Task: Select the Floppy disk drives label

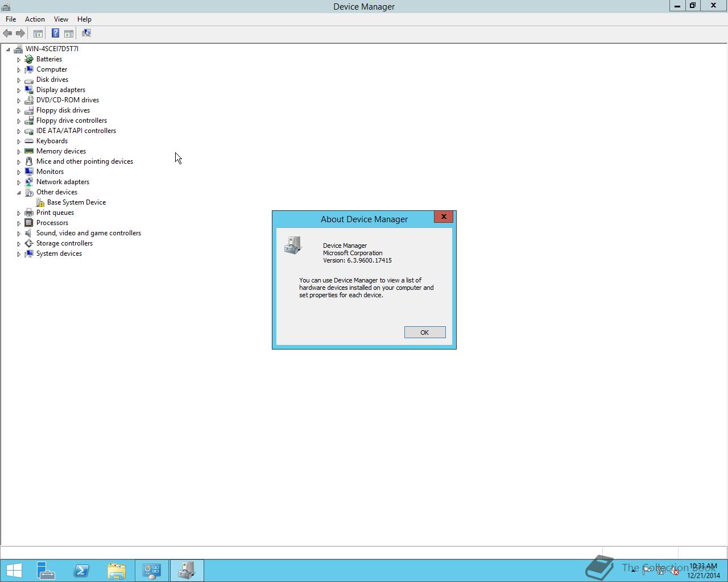Action: [63, 110]
